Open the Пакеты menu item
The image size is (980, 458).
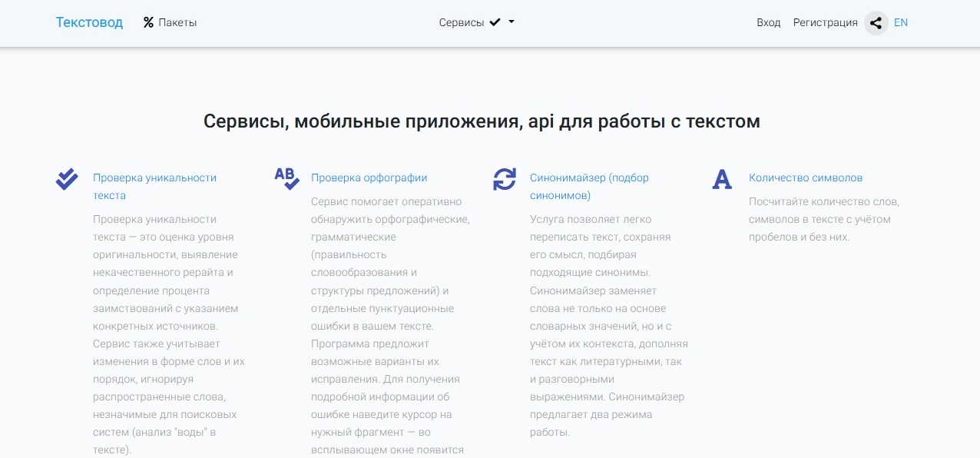177,23
